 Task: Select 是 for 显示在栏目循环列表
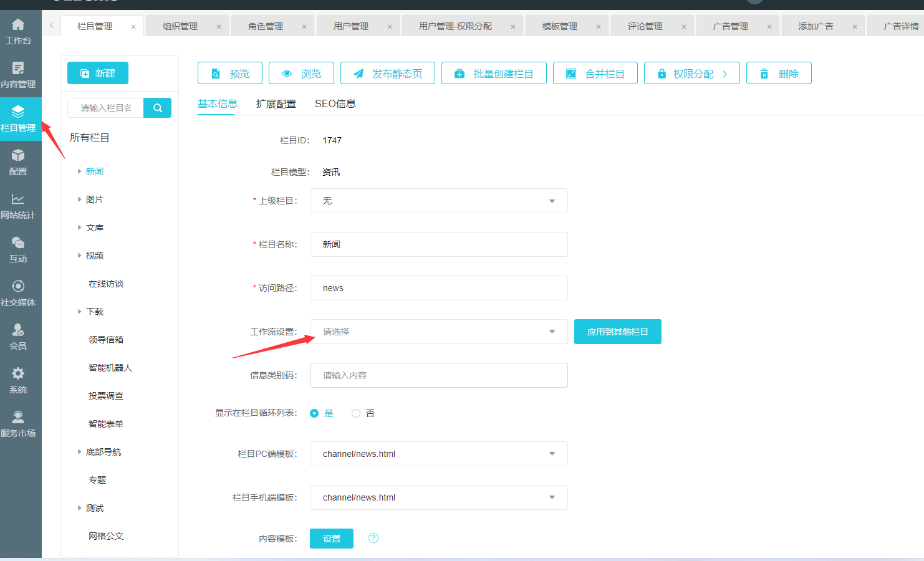coord(314,413)
